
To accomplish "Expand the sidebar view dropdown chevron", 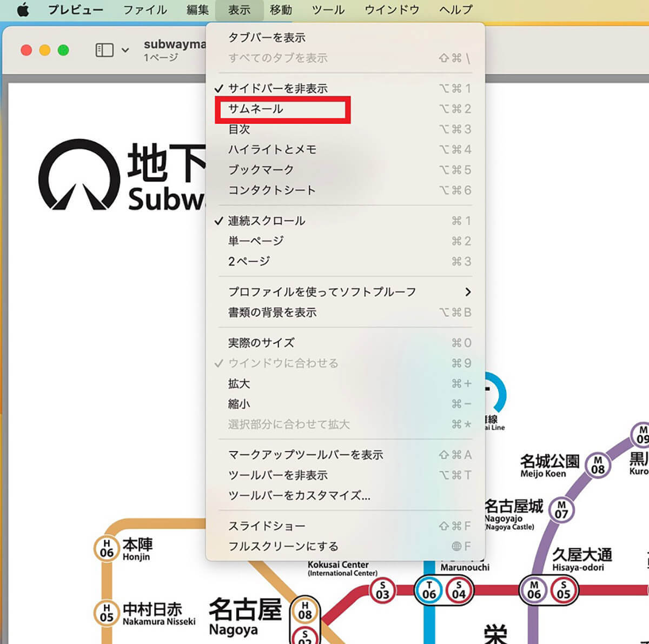I will 125,50.
